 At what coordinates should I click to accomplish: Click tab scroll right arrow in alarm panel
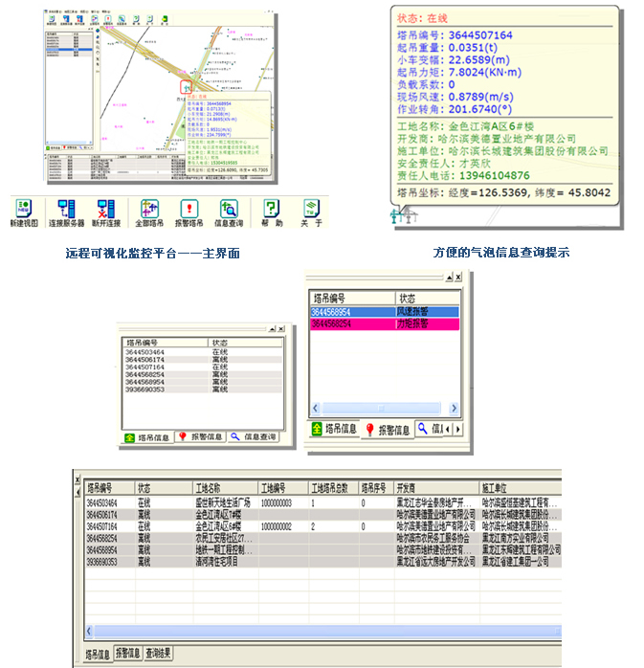[x=457, y=429]
